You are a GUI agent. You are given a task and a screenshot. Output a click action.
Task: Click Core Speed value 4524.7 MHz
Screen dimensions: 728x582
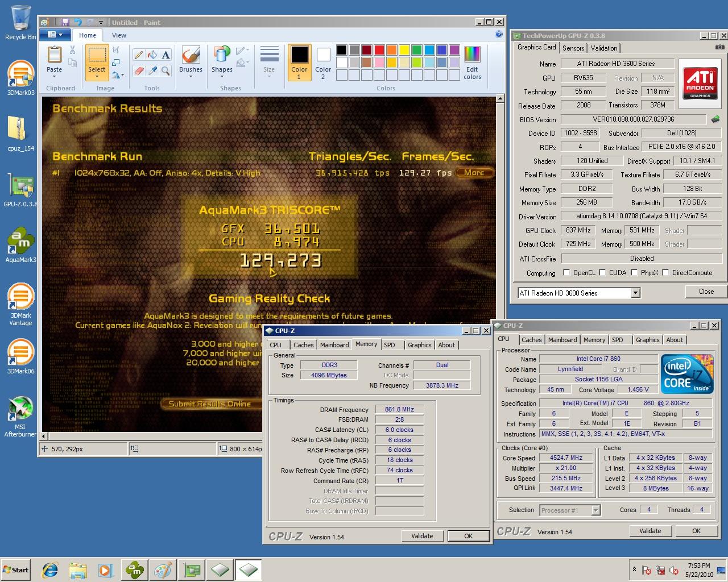click(x=566, y=458)
